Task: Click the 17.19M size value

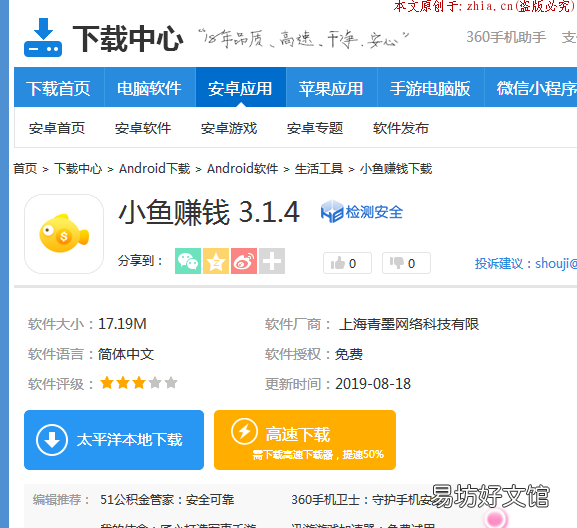Action: [122, 324]
